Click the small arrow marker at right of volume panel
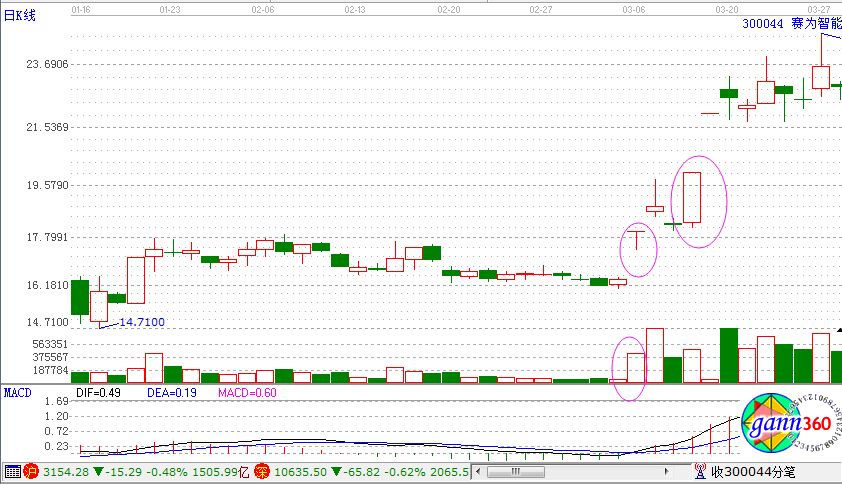Image resolution: width=842 pixels, height=484 pixels. (x=837, y=329)
